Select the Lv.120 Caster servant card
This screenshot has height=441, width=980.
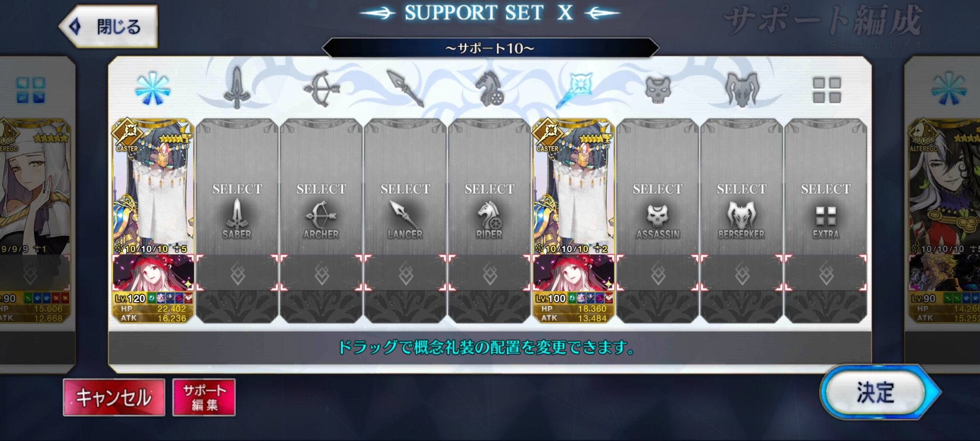point(153,187)
